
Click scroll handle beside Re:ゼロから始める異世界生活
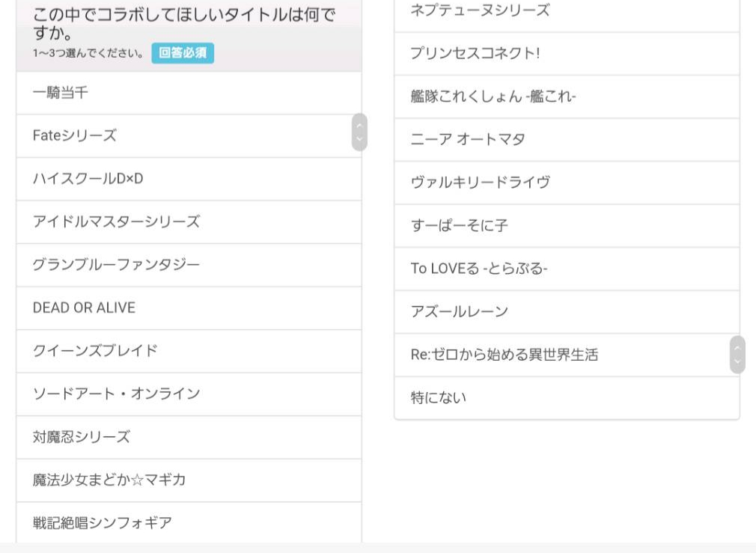click(737, 355)
